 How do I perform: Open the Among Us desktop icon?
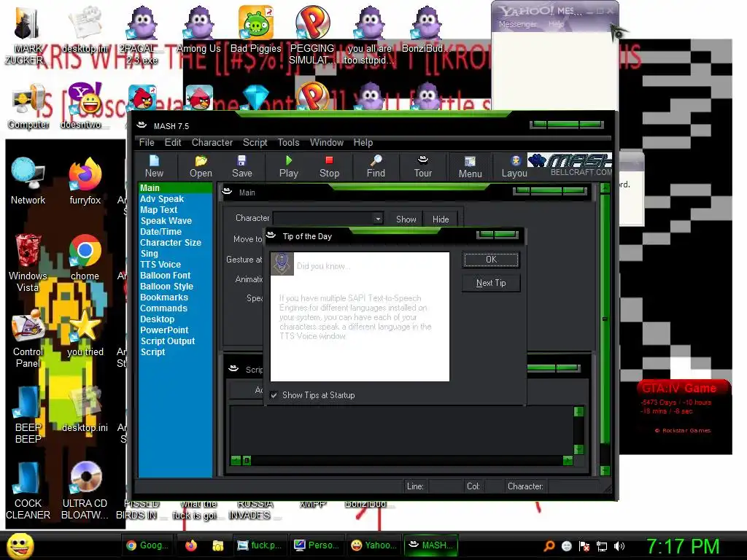click(198, 29)
